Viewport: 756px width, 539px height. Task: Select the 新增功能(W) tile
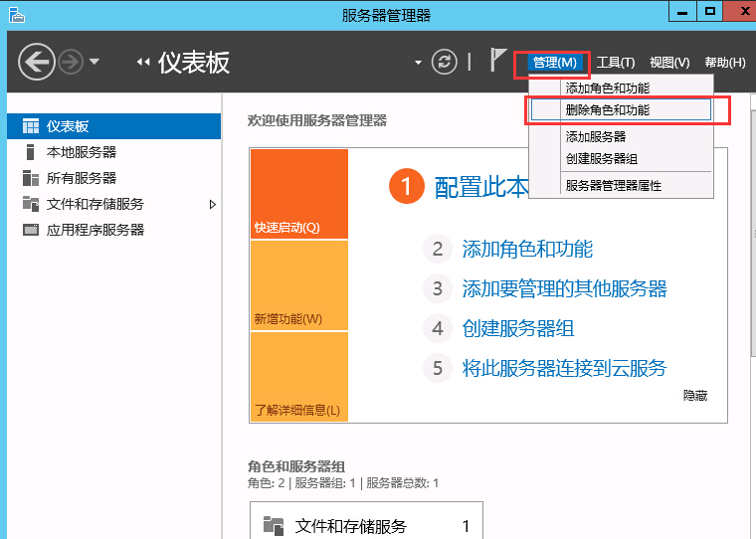click(x=299, y=286)
